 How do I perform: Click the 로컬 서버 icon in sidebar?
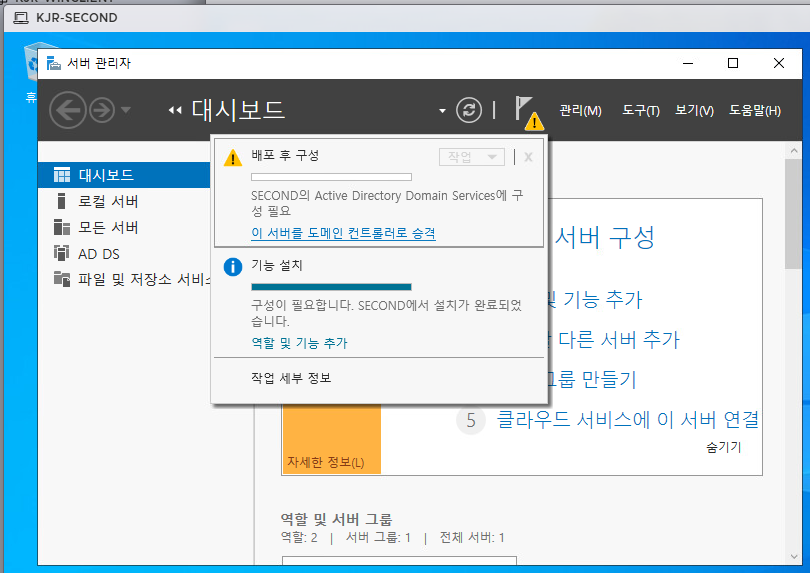pyautogui.click(x=61, y=201)
